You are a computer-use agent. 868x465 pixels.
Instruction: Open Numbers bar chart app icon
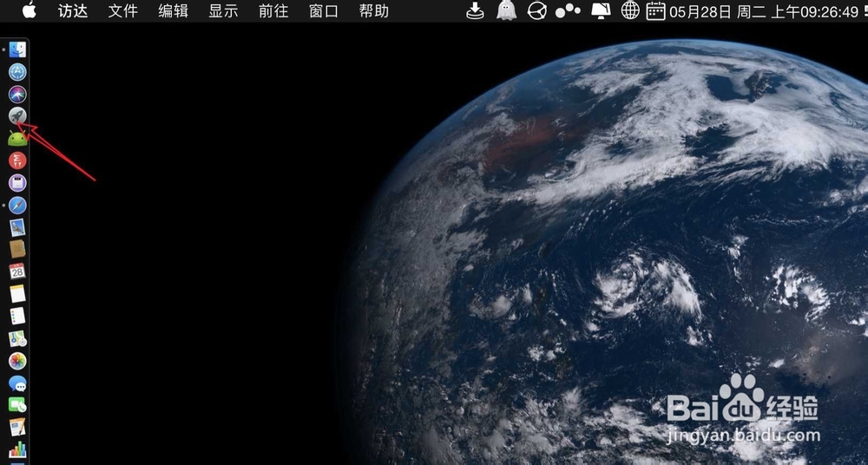coord(17,449)
